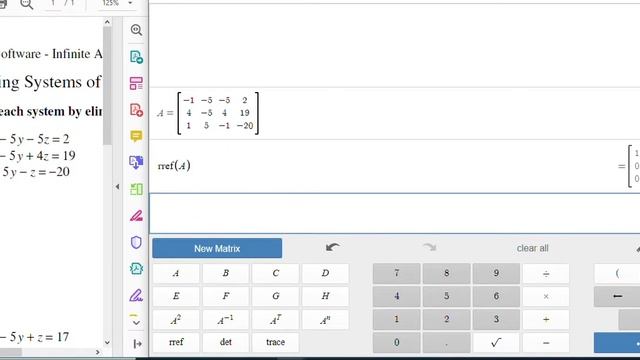This screenshot has width=640, height=360.
Task: Click digit 5 on the keypad
Action: pyautogui.click(x=447, y=296)
